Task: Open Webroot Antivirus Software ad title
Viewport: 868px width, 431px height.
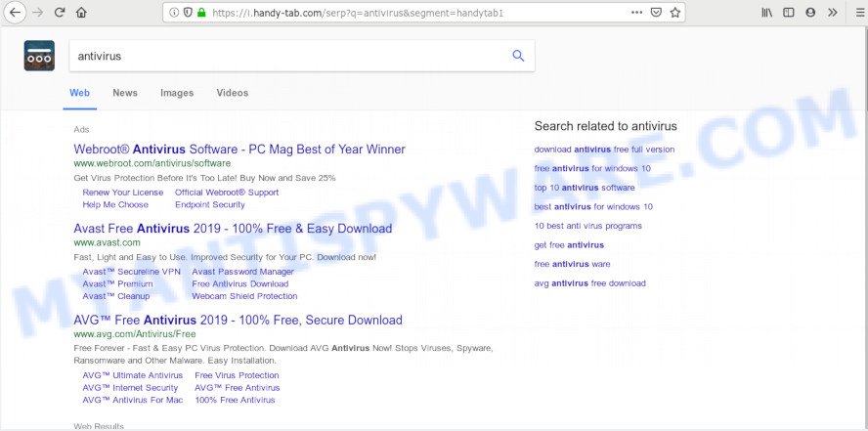Action: (239, 150)
